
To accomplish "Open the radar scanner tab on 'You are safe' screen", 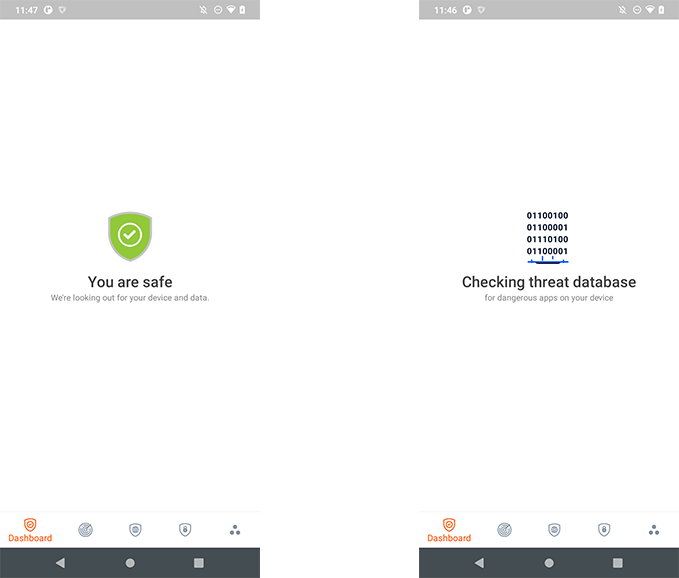I will (85, 530).
